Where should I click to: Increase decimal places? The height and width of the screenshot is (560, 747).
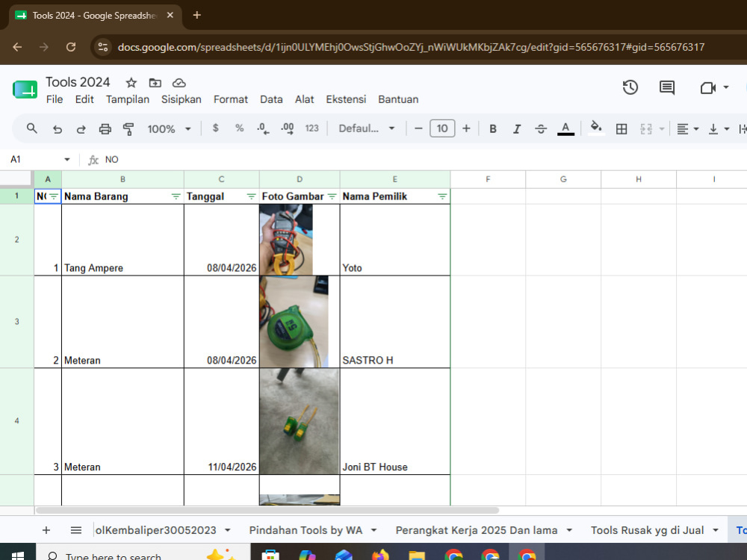point(288,128)
